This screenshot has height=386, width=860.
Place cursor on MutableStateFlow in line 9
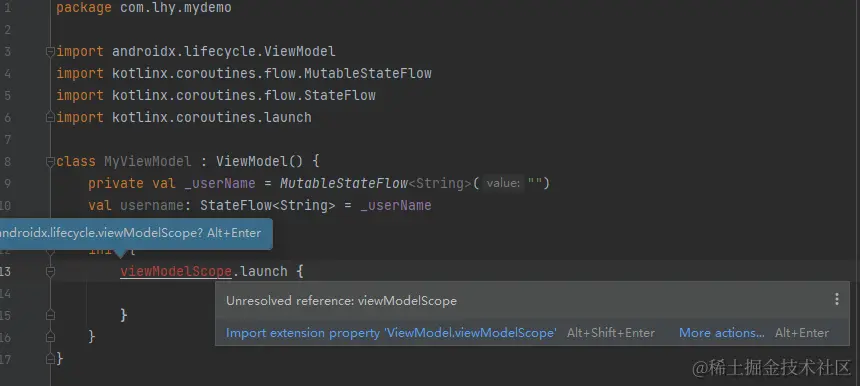344,183
